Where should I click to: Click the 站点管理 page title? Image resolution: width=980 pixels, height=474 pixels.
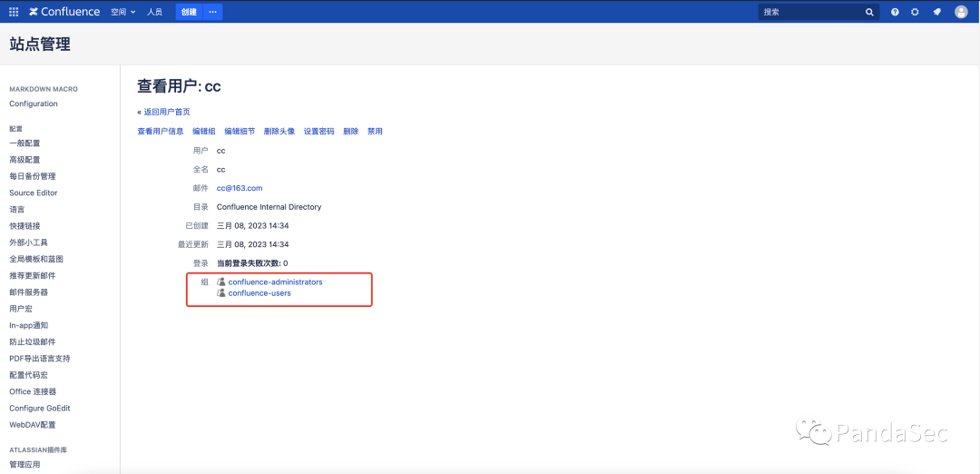pos(40,44)
